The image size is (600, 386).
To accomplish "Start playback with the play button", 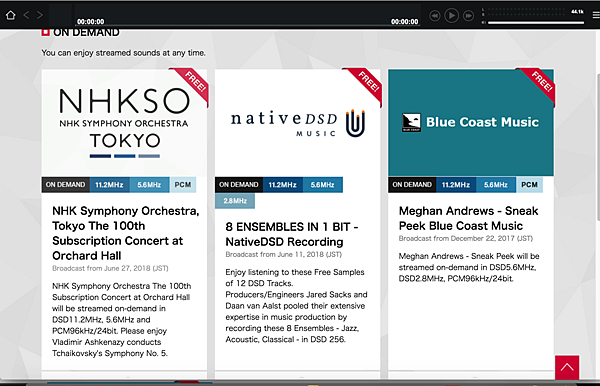I will 452,16.
